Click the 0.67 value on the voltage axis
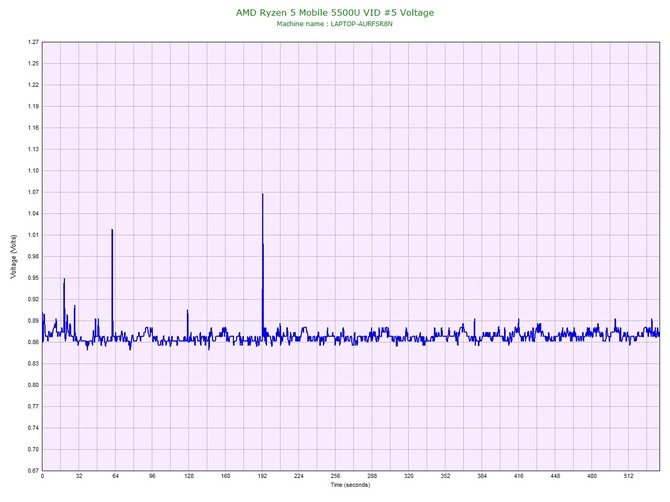670x502 pixels. tap(33, 471)
